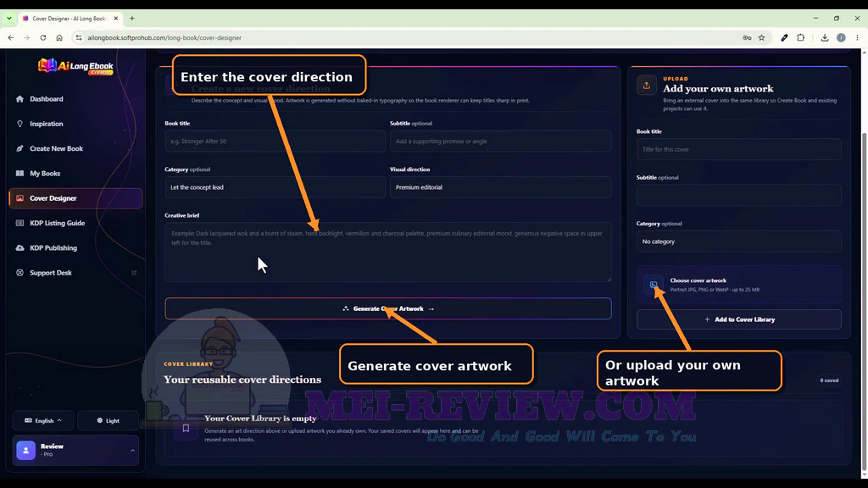Click the KDP Publishing cloud icon

click(20, 248)
